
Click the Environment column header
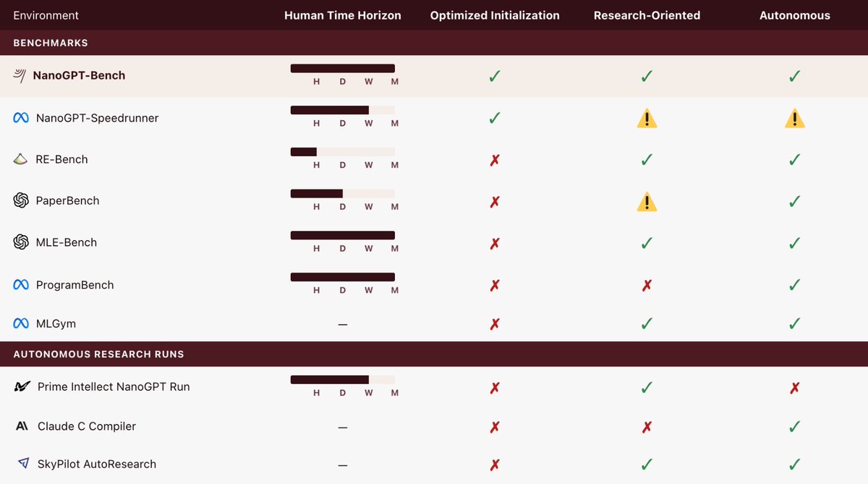click(46, 15)
